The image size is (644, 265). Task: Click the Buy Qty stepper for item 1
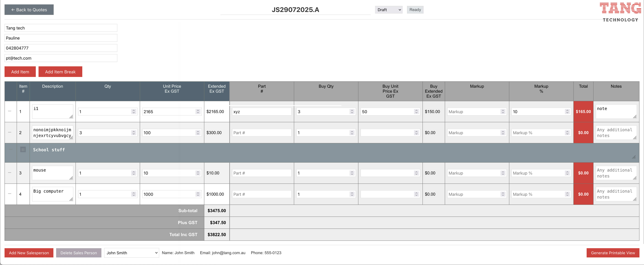tap(352, 112)
